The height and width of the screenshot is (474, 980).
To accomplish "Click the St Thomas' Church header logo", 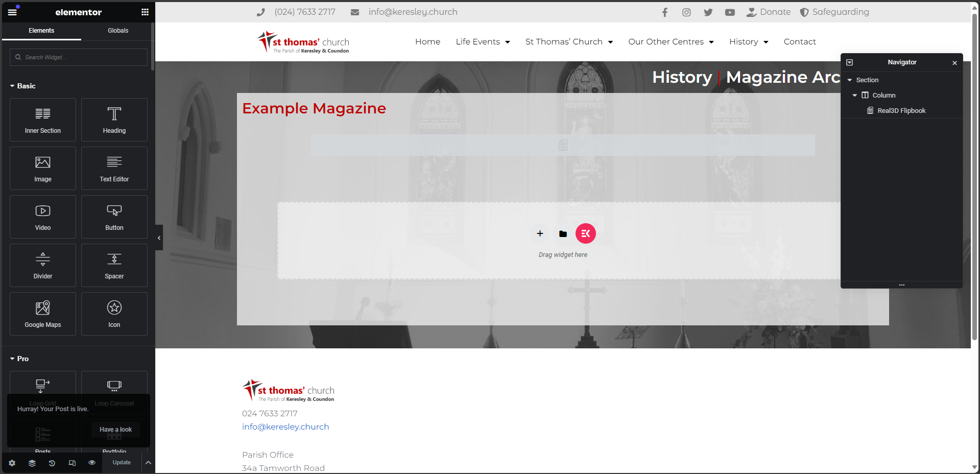I will click(303, 42).
